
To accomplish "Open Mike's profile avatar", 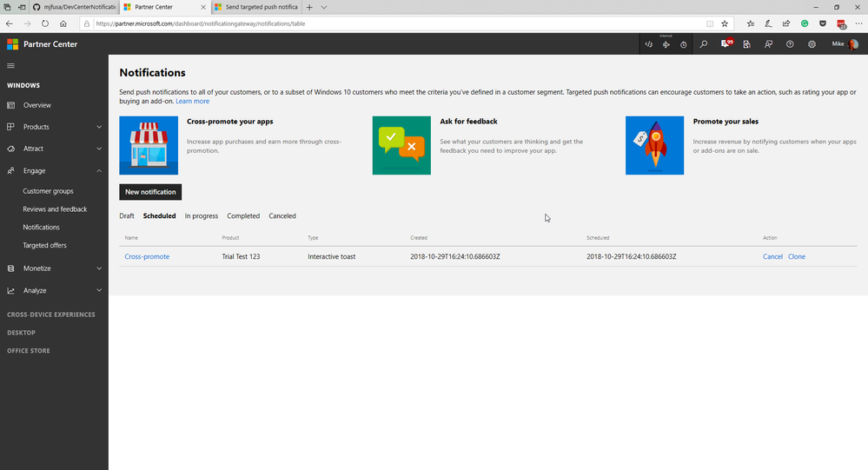I will tap(853, 44).
